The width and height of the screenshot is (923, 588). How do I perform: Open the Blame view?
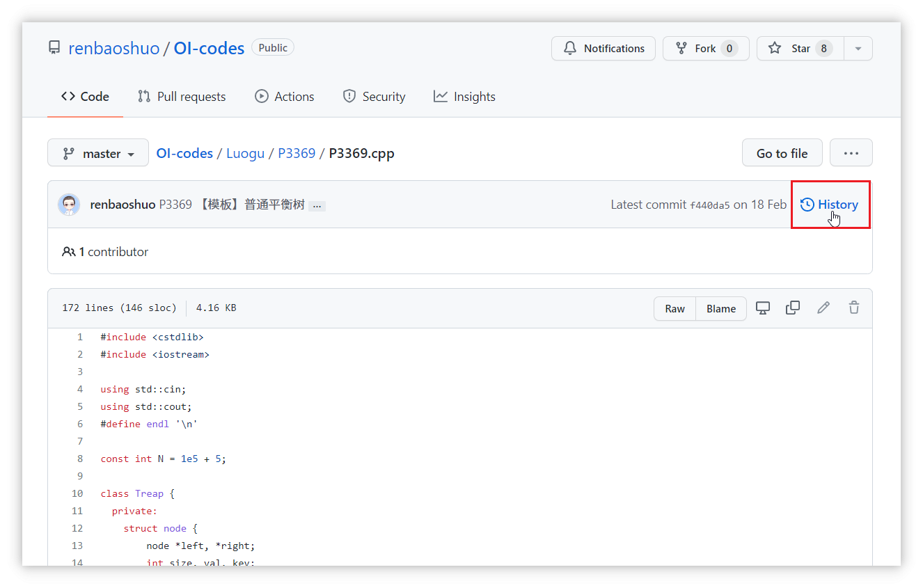[721, 308]
